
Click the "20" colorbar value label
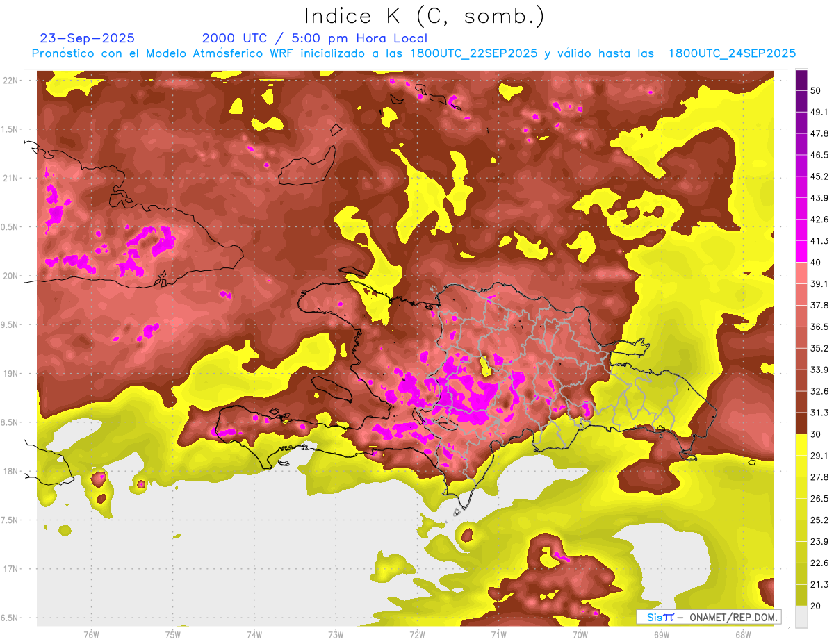[817, 606]
